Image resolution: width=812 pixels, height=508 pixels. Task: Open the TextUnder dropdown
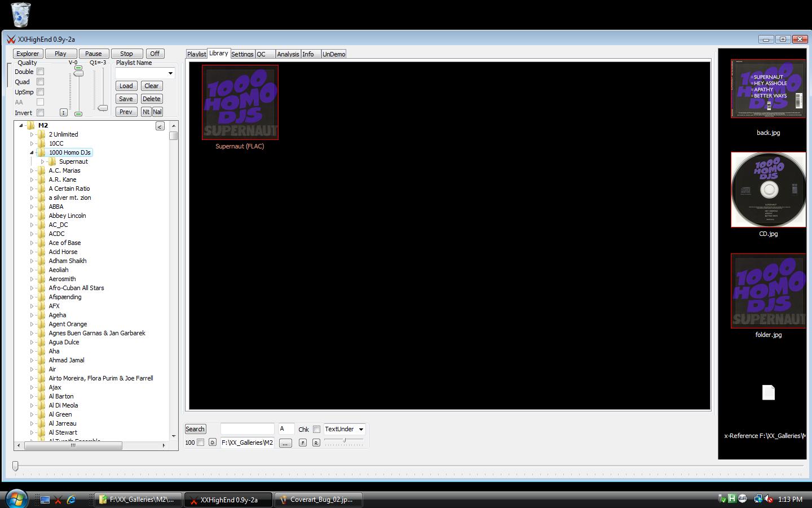pos(361,430)
